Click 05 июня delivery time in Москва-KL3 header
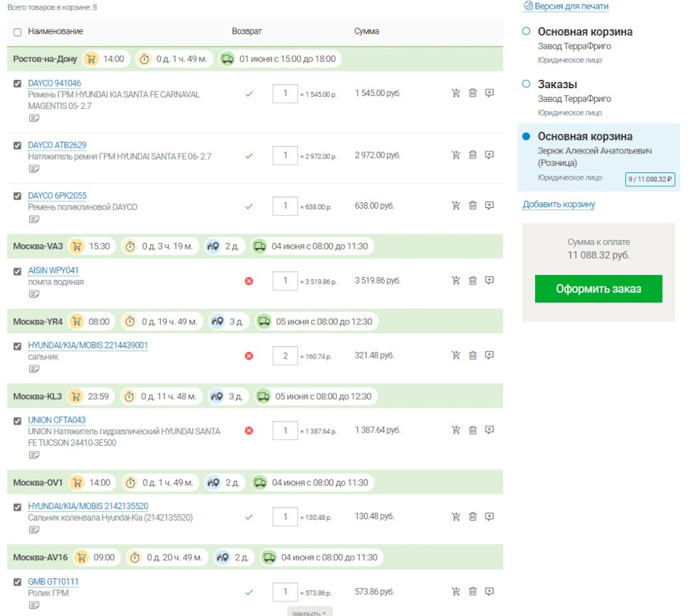 tap(323, 396)
